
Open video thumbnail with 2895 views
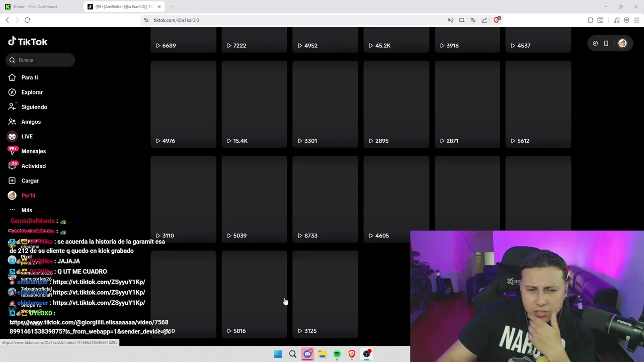396,104
